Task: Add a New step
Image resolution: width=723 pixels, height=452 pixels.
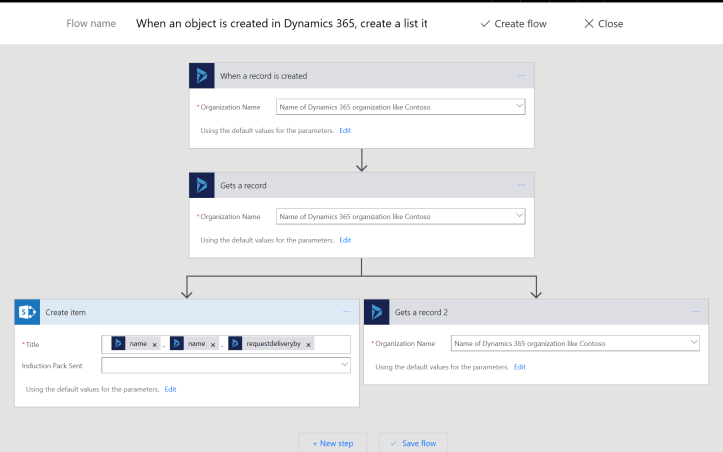Action: tap(332, 443)
